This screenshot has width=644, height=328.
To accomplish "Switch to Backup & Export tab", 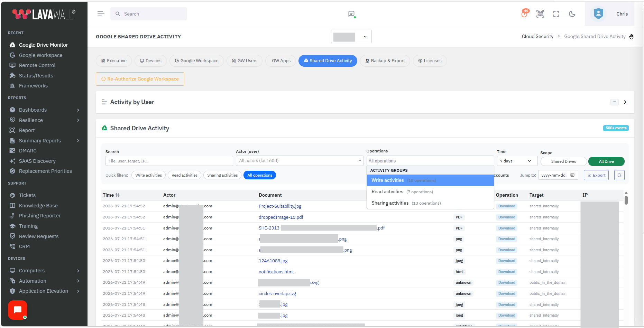I will tap(385, 61).
